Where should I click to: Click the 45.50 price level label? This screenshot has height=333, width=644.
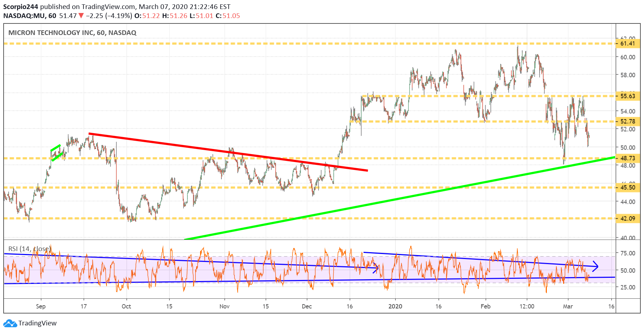(x=627, y=187)
